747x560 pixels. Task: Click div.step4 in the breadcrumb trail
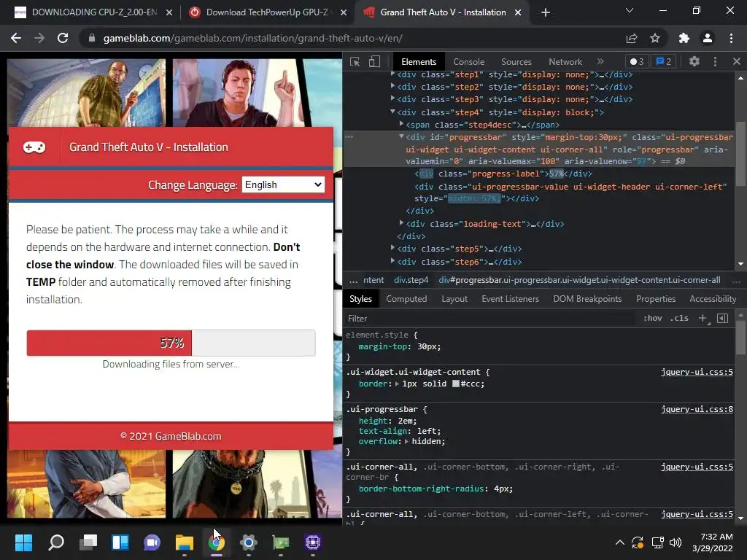pyautogui.click(x=411, y=280)
